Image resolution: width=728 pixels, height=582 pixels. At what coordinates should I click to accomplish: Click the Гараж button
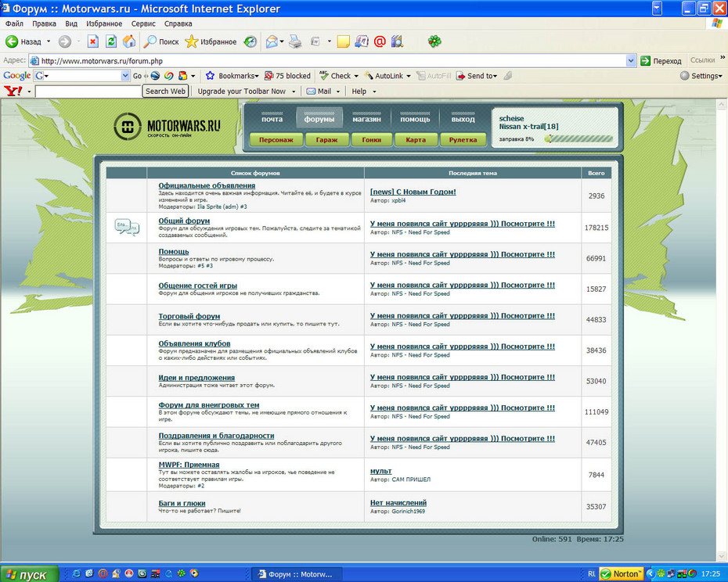click(327, 140)
